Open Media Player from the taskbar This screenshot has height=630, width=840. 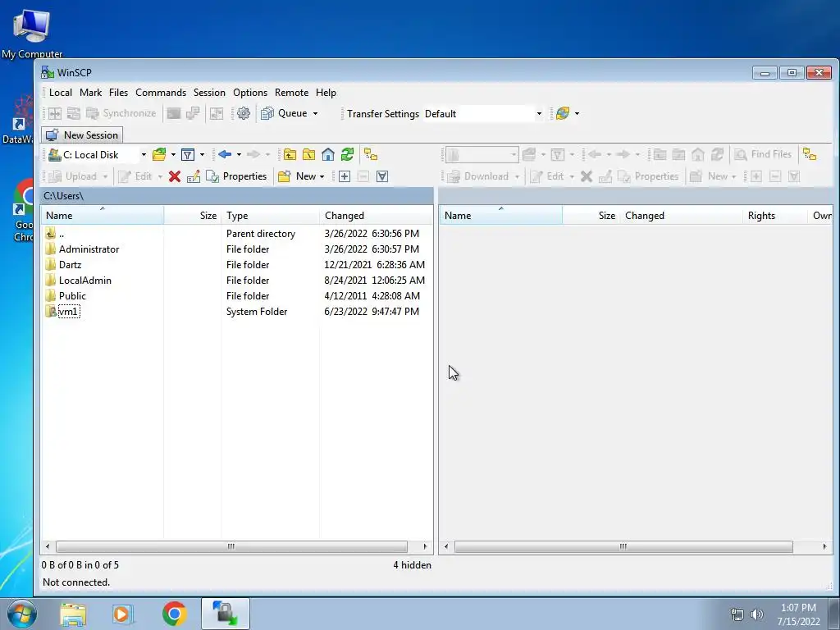click(123, 614)
